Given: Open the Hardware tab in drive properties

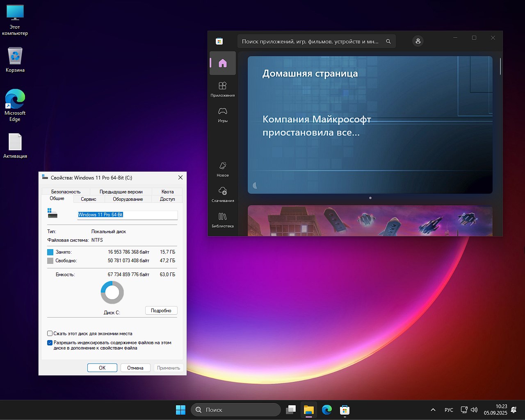Looking at the screenshot, I should pos(128,199).
